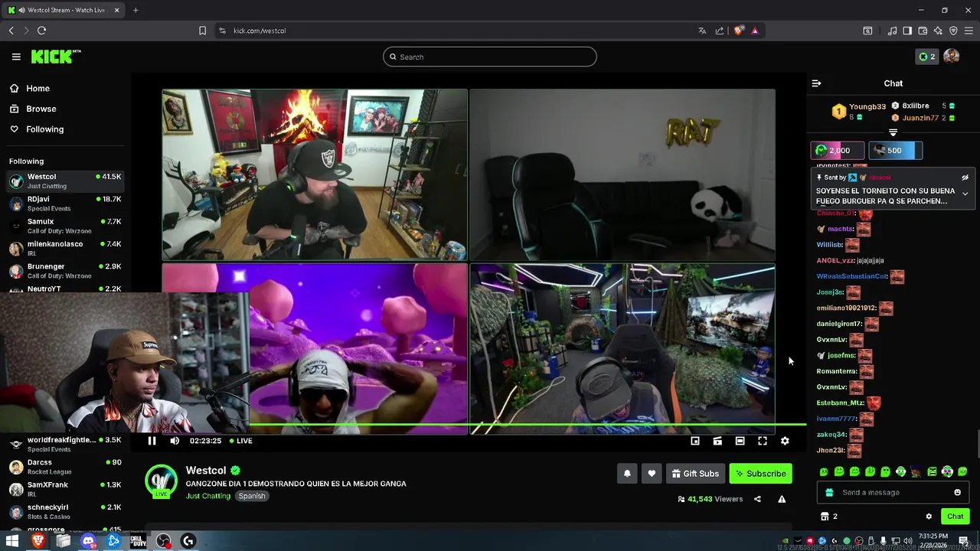Click the Kick search field
The image size is (980, 551).
490,57
